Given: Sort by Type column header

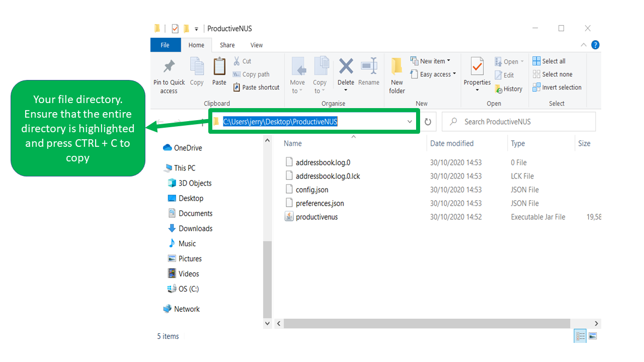Looking at the screenshot, I should [x=518, y=143].
